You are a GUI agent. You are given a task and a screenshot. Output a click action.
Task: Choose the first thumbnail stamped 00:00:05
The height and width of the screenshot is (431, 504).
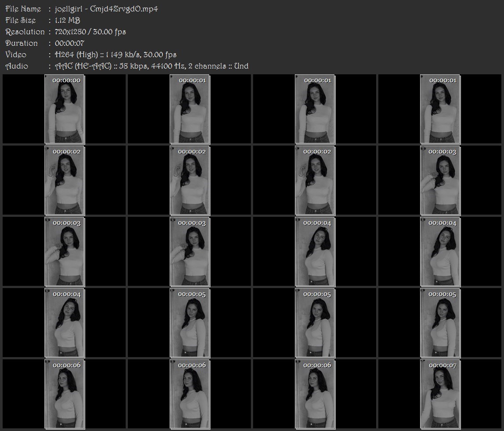[189, 323]
